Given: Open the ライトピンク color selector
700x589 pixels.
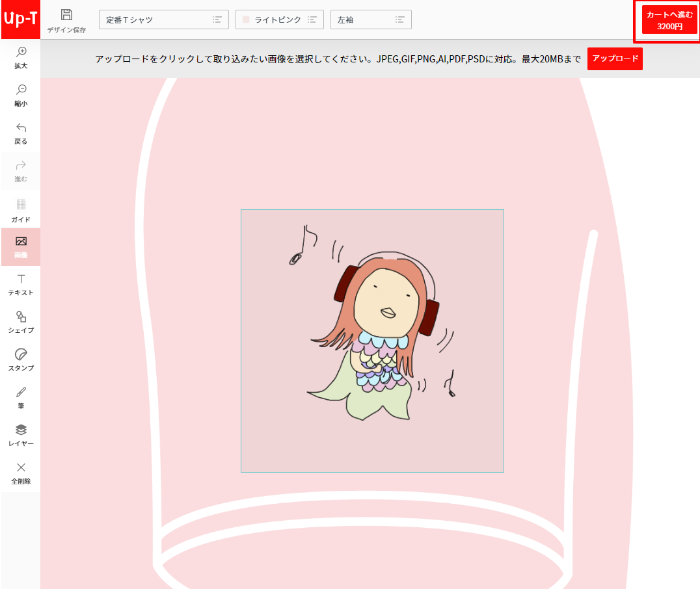Looking at the screenshot, I should click(x=280, y=20).
